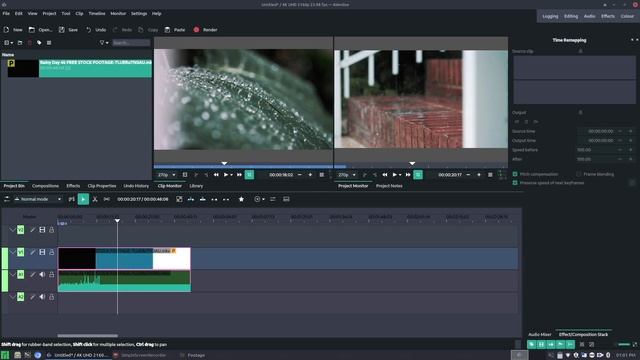
Task: Hide video on track V2
Action: pos(42,230)
